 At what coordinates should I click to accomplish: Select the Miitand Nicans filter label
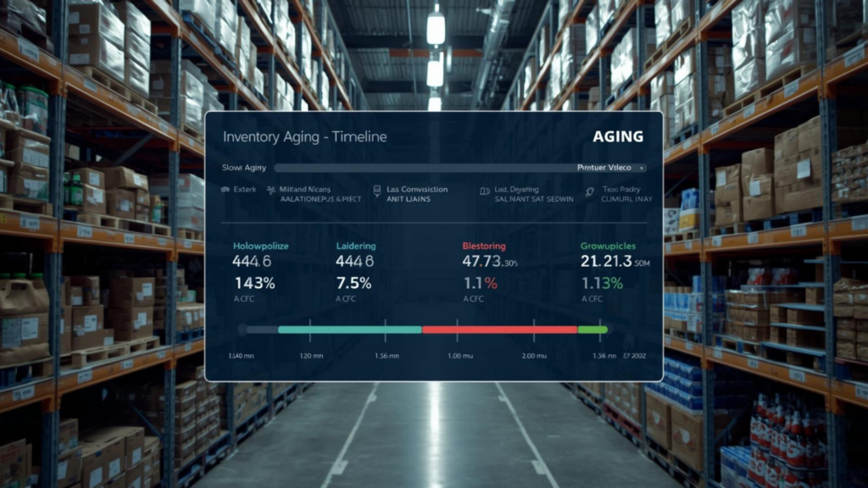[x=304, y=189]
